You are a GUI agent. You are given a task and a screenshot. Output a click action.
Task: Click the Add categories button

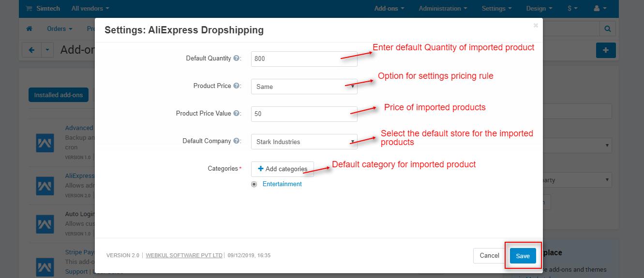[283, 169]
